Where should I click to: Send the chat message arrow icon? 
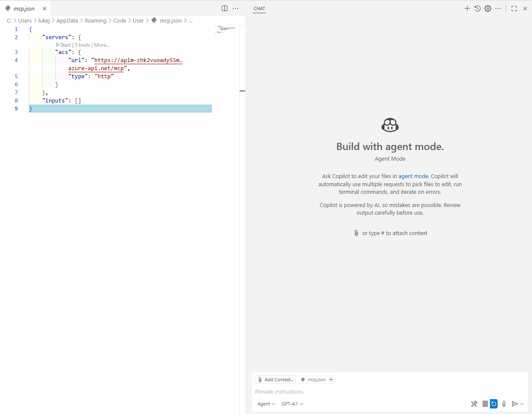[515, 404]
